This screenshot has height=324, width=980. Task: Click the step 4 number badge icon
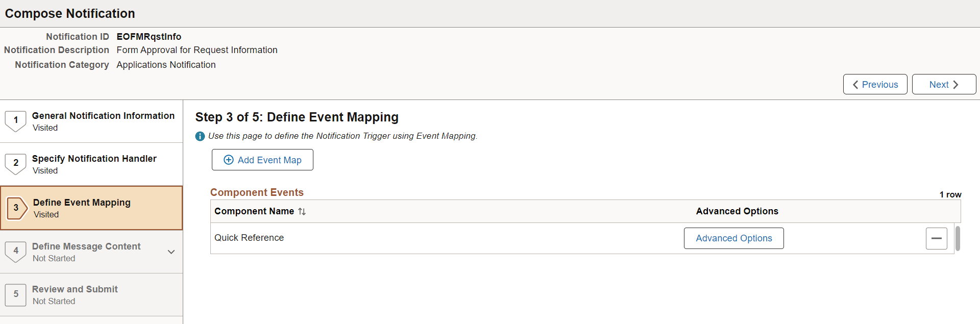pos(15,252)
